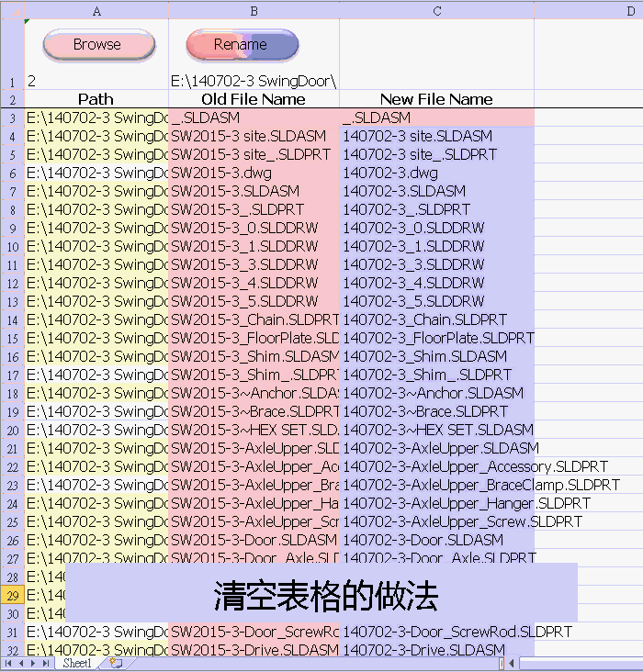Click the insert new worksheet icon
The image size is (643, 672).
[116, 663]
